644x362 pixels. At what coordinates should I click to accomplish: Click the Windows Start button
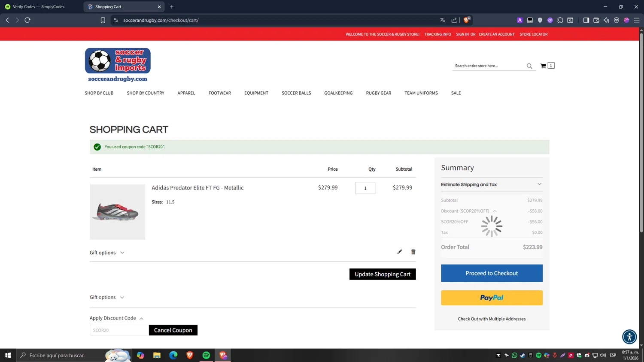point(8,355)
